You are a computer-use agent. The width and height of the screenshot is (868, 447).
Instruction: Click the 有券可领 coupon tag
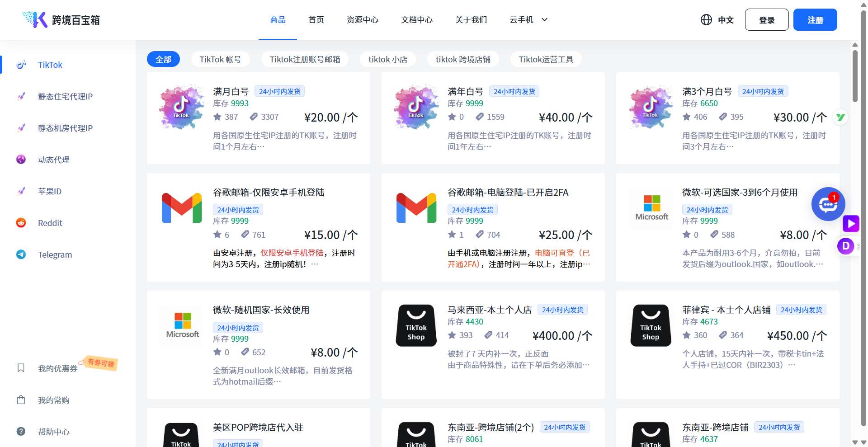(x=99, y=363)
